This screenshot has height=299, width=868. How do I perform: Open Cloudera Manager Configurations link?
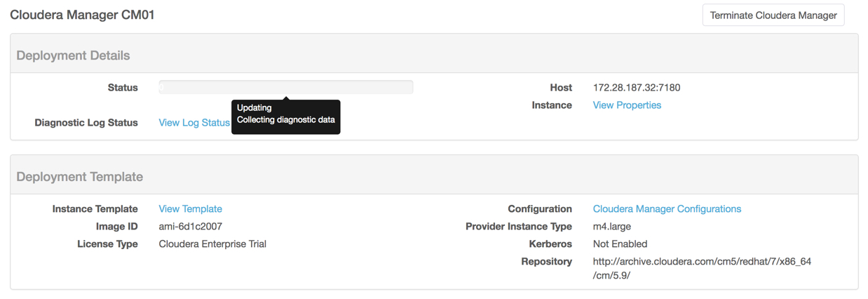point(667,209)
